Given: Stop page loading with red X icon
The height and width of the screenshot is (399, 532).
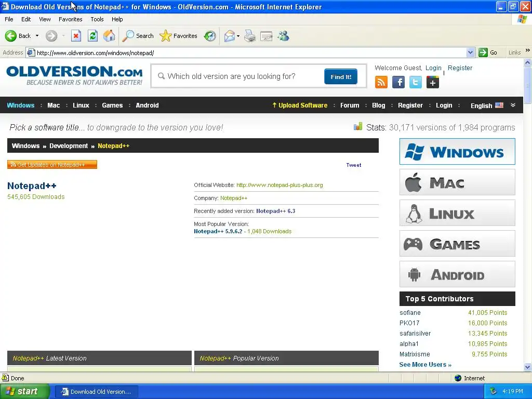Looking at the screenshot, I should point(76,36).
